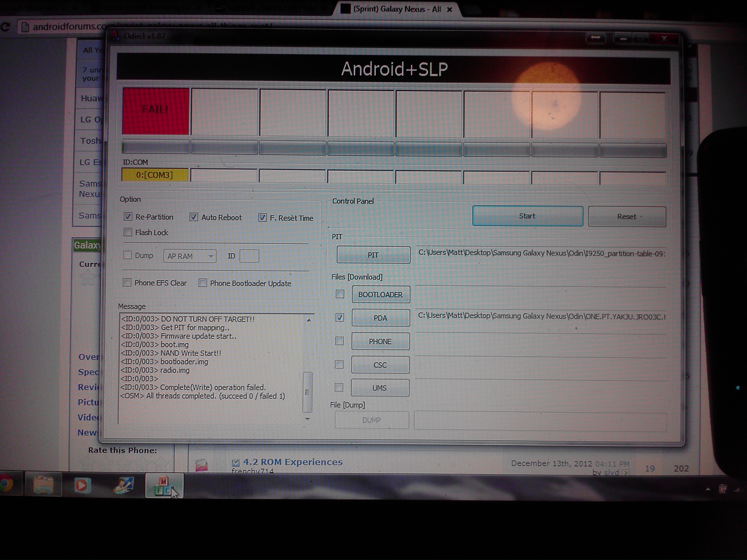Enable the Dump checkbox
Image resolution: width=747 pixels, height=560 pixels.
[127, 255]
